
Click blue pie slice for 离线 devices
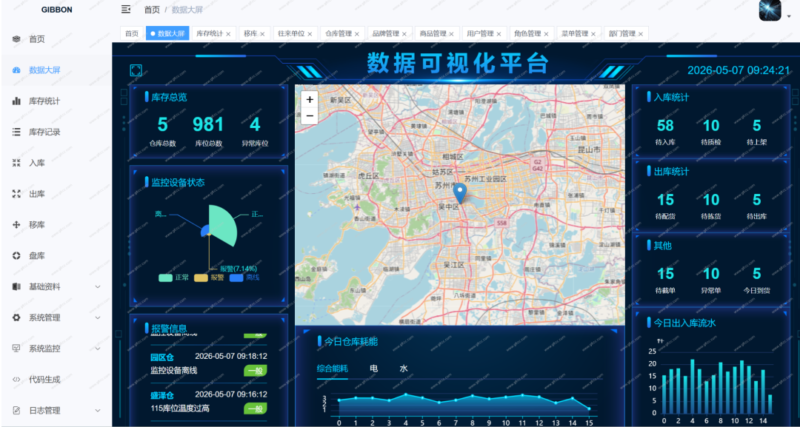(205, 231)
